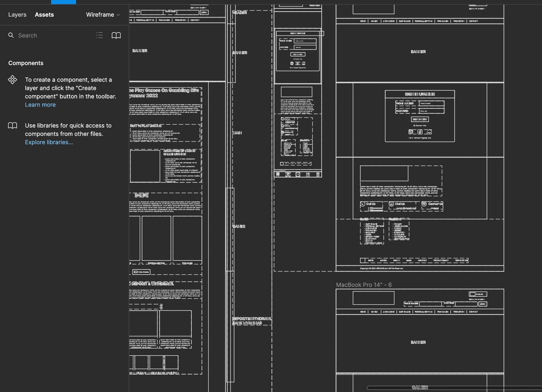Select the MacBook Pro 14" frame
The height and width of the screenshot is (392, 542).
[x=364, y=284]
